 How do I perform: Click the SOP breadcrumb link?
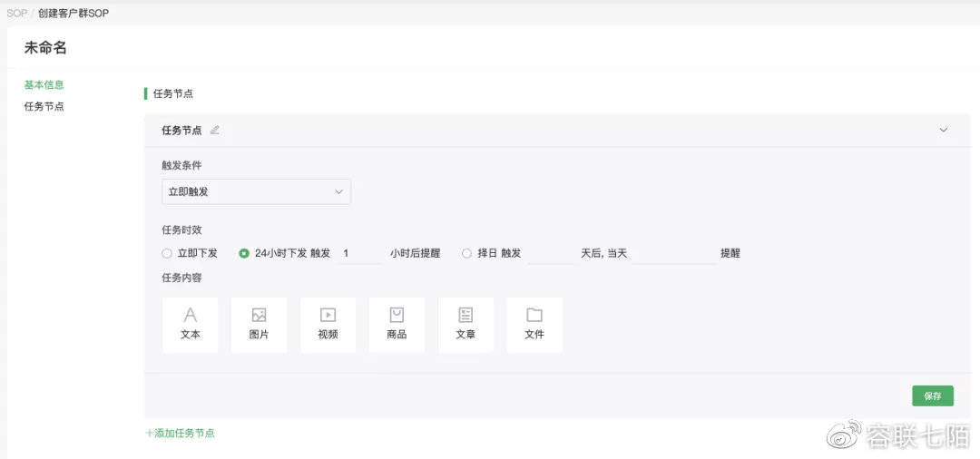[16, 14]
